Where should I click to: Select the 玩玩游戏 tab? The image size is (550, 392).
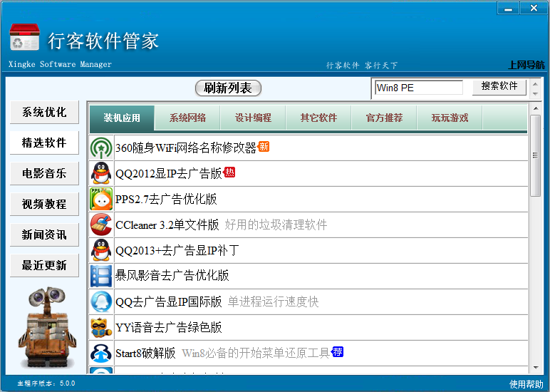pos(450,118)
